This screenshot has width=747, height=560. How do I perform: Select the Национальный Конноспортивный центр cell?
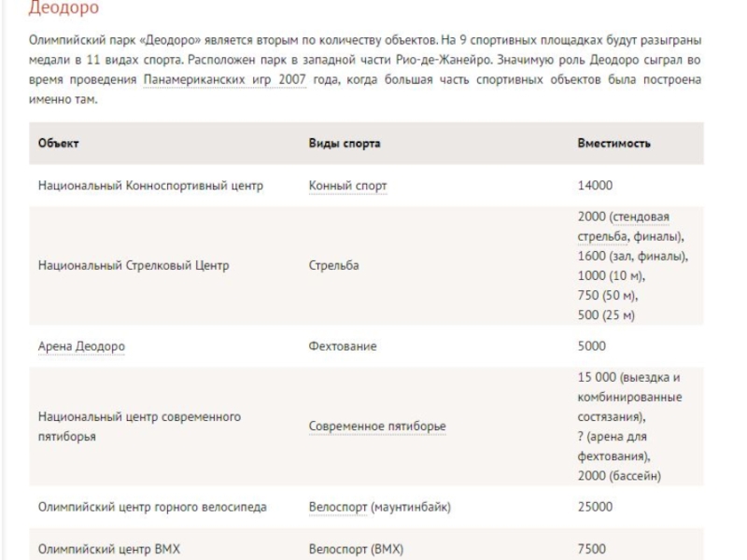(150, 186)
